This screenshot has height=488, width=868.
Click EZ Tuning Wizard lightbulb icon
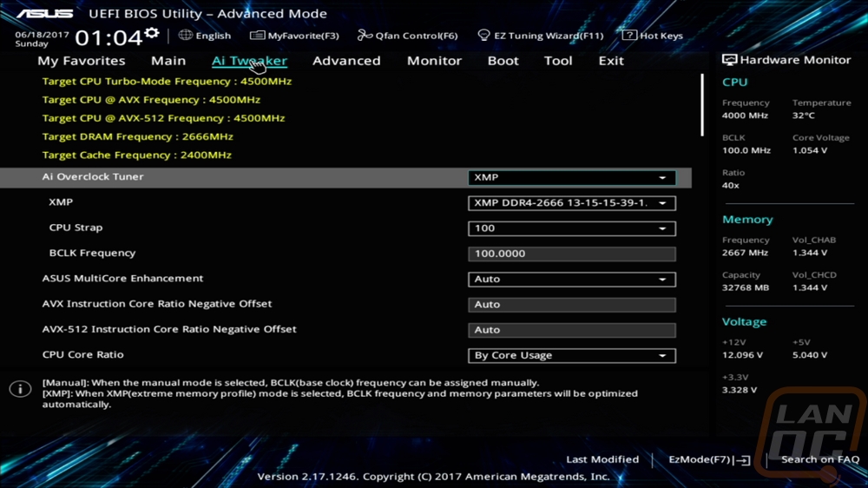click(484, 36)
